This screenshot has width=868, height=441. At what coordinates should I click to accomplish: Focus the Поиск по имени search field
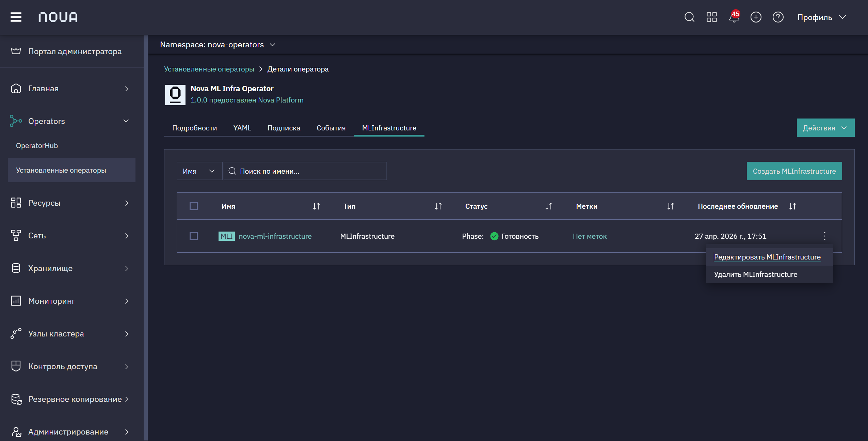coord(305,171)
